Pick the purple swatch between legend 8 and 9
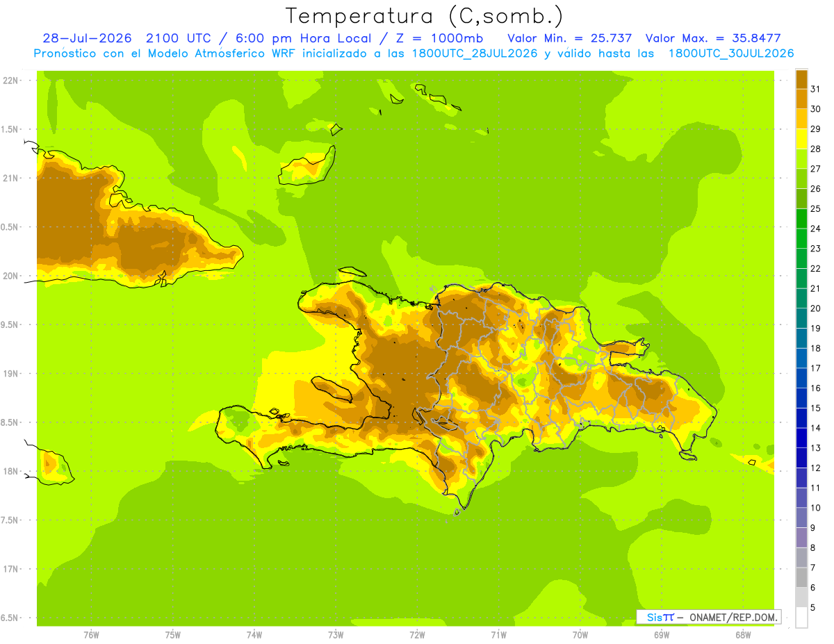 click(801, 538)
